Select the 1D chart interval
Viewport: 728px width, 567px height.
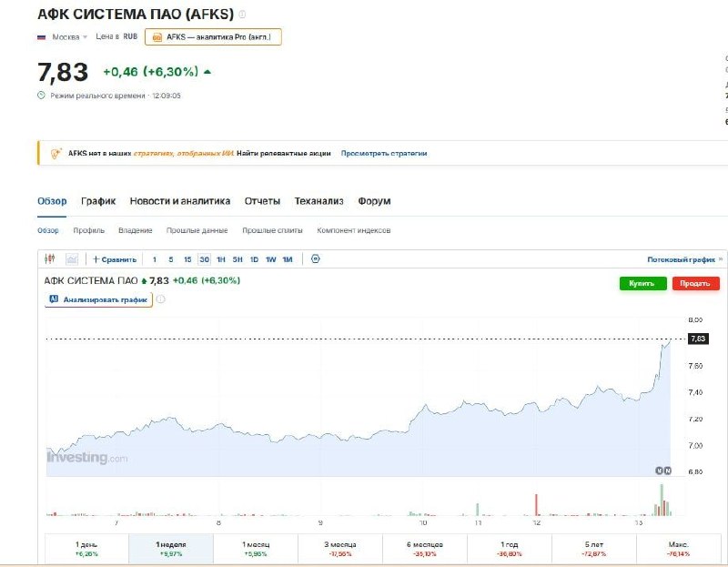(x=255, y=259)
